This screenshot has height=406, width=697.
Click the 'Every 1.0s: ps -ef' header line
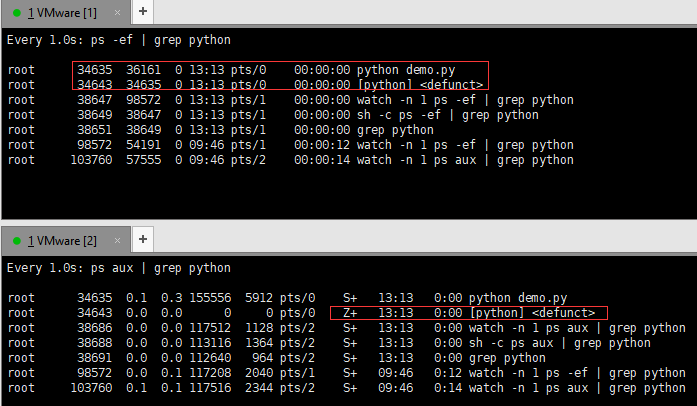click(x=118, y=41)
